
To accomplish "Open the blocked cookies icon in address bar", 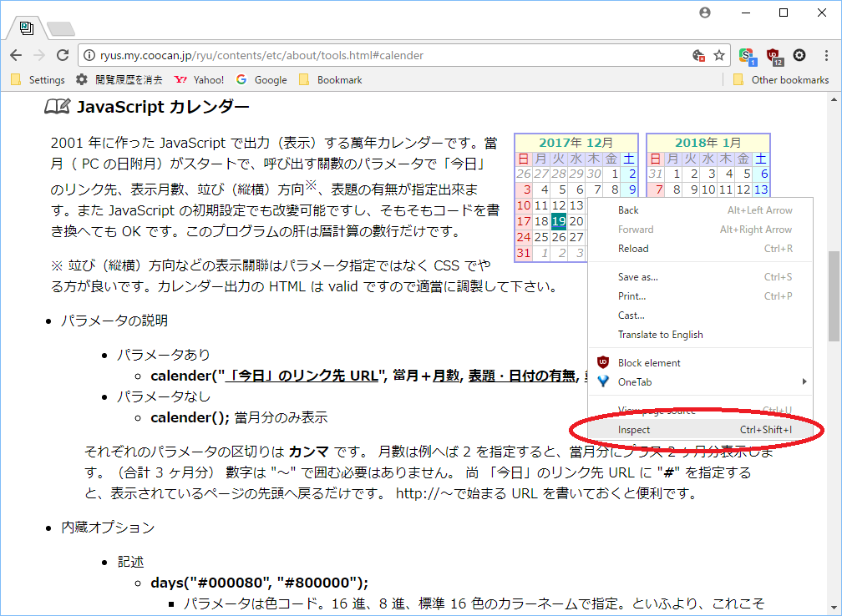I will point(699,55).
